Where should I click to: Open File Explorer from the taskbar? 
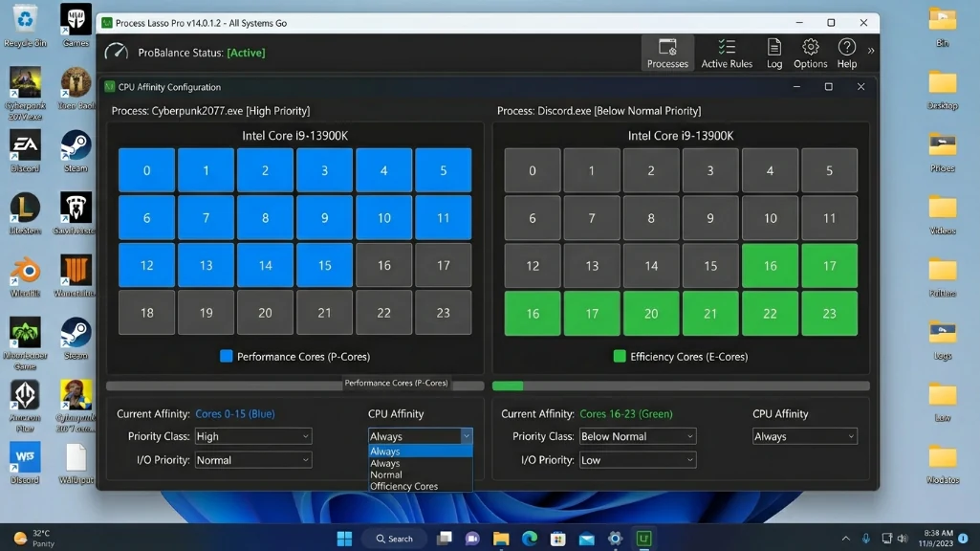tap(501, 539)
